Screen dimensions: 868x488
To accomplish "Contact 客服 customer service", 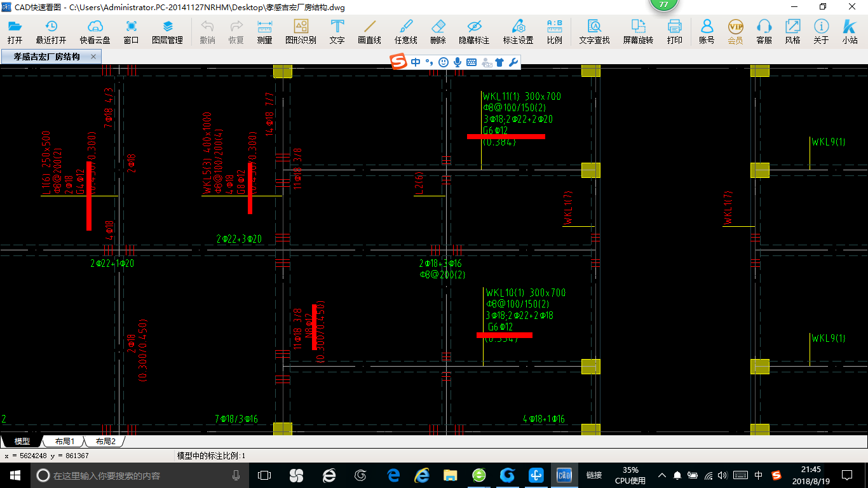I will 764,32.
